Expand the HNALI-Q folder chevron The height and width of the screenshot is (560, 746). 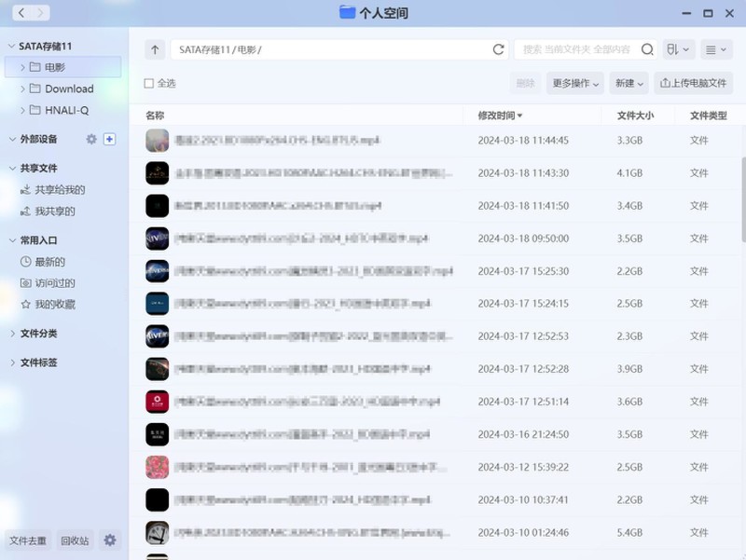pyautogui.click(x=22, y=110)
